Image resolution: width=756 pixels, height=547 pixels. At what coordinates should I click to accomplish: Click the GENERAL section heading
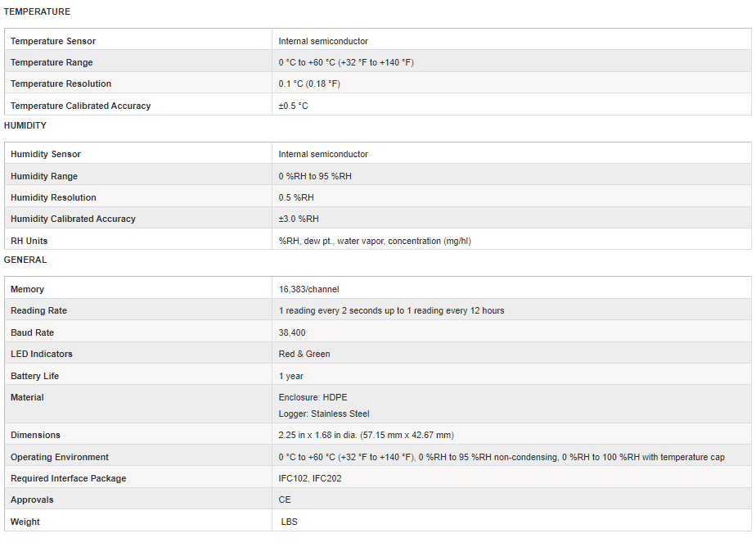point(25,260)
